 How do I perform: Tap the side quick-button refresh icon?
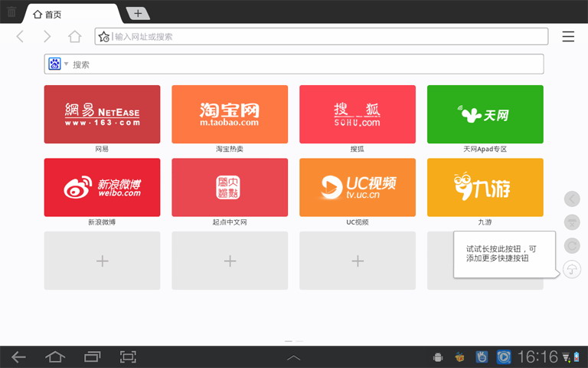coord(572,246)
